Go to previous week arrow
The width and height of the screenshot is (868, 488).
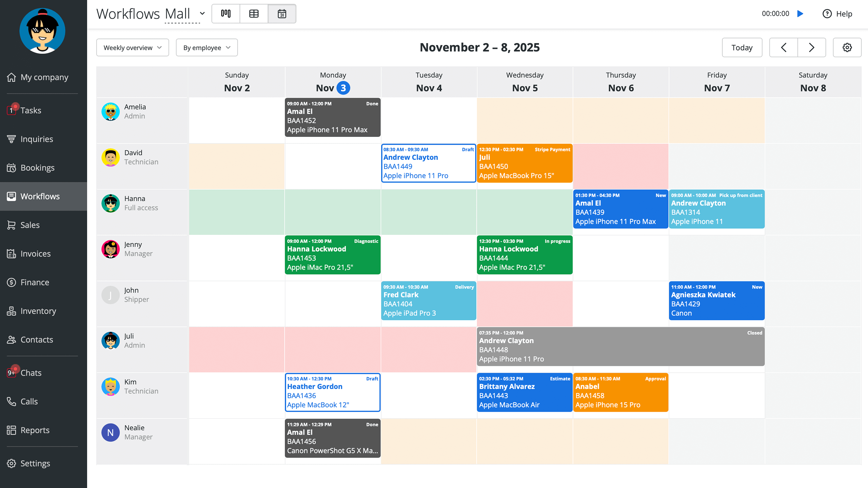click(x=784, y=47)
